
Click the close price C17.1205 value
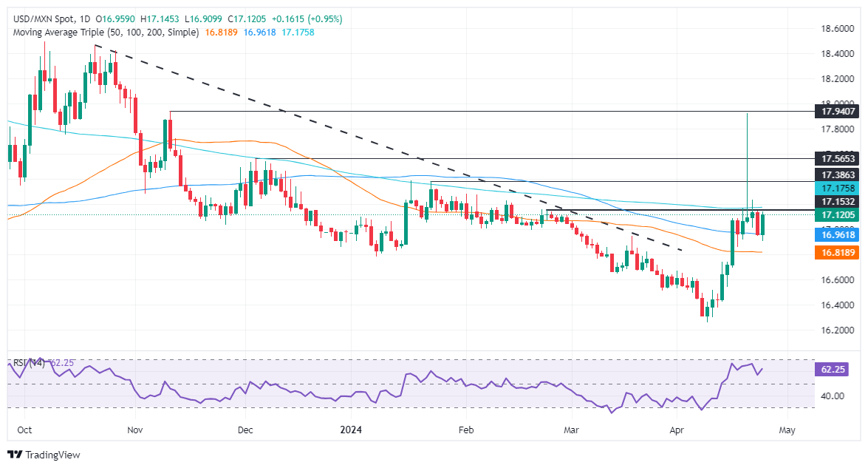pos(246,18)
